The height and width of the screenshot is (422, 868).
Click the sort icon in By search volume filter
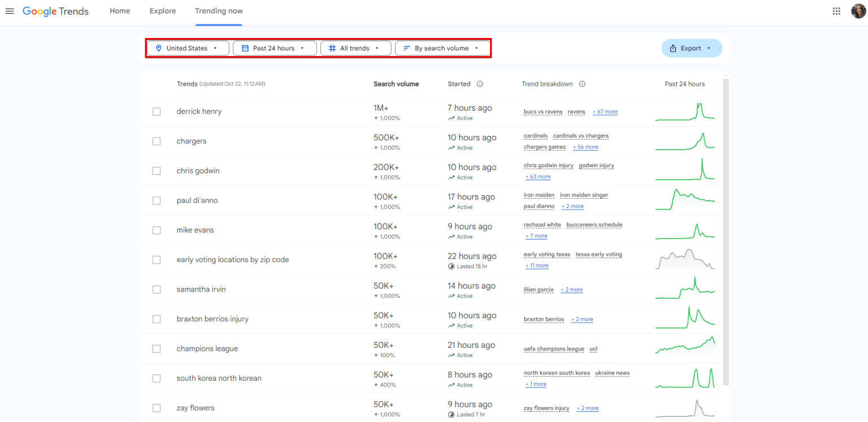[407, 48]
